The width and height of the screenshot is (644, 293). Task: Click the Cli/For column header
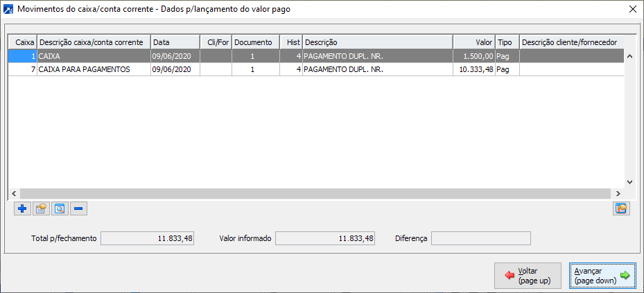(x=216, y=42)
